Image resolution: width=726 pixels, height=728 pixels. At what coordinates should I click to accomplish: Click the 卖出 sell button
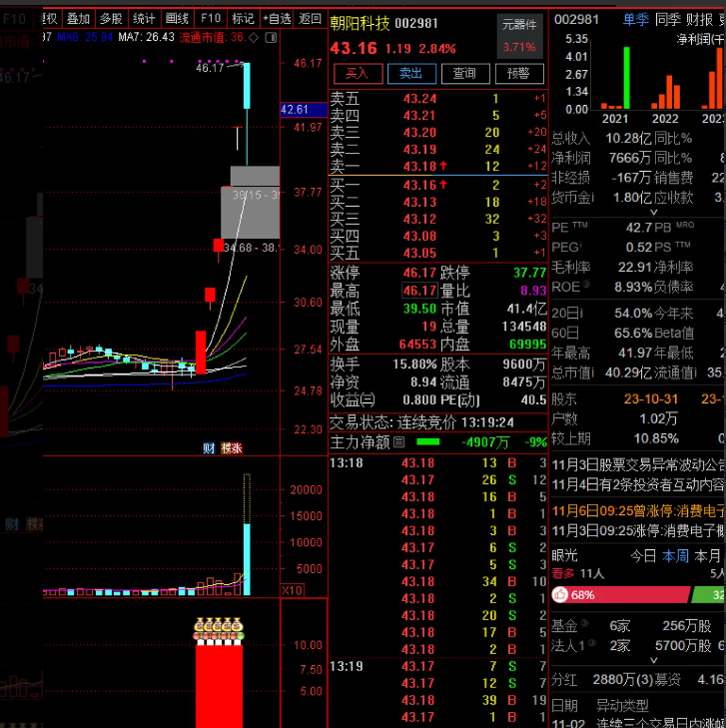click(410, 73)
